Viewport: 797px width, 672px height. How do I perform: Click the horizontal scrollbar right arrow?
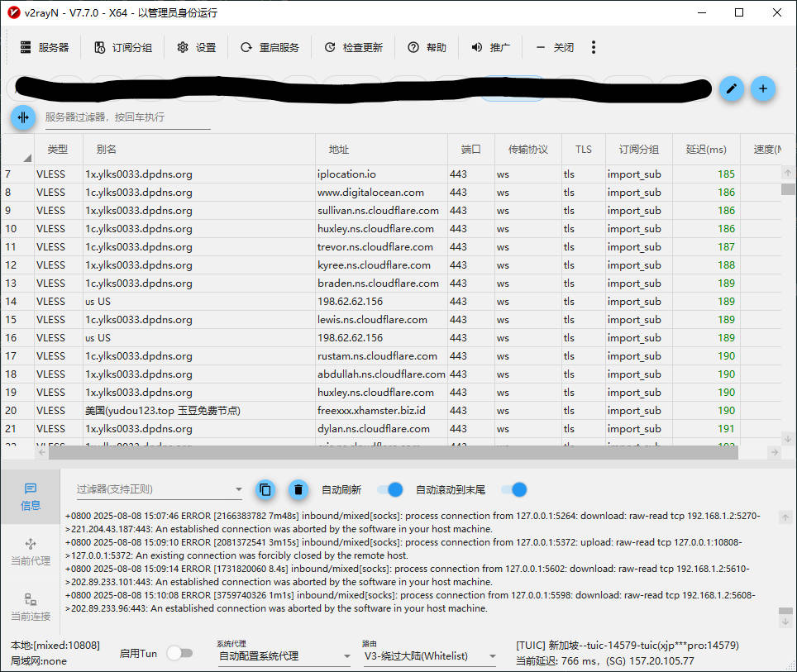pyautogui.click(x=774, y=452)
